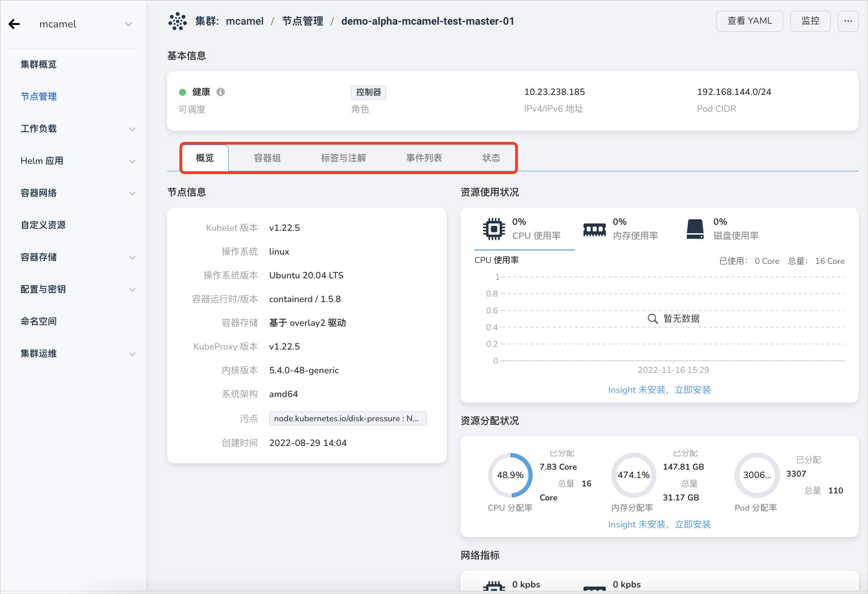The width and height of the screenshot is (868, 594).
Task: Click the back arrow icon
Action: [x=14, y=24]
